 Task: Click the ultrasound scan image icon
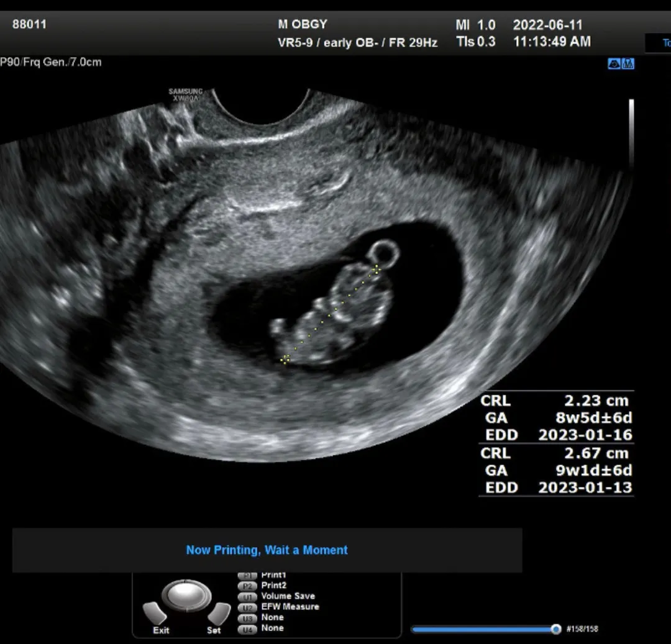pos(614,64)
